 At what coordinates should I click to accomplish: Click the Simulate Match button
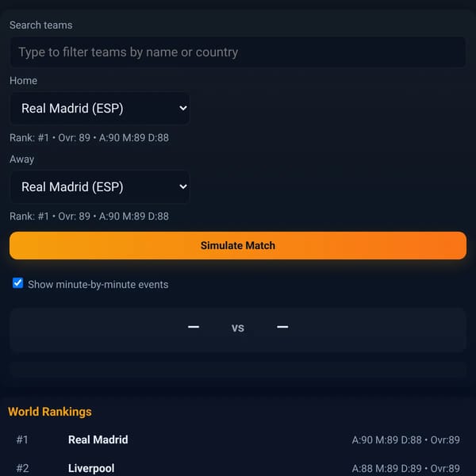click(x=238, y=246)
